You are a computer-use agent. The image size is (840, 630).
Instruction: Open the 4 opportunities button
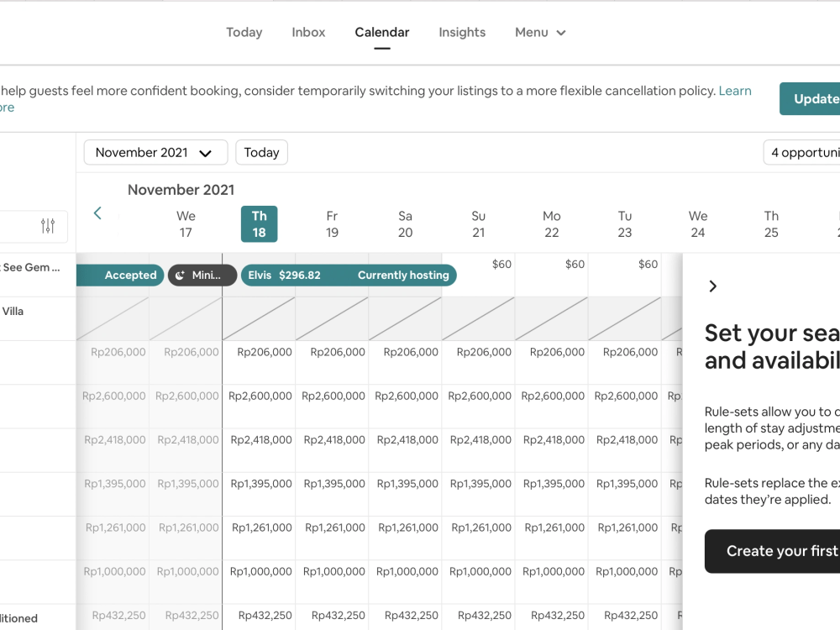point(802,153)
